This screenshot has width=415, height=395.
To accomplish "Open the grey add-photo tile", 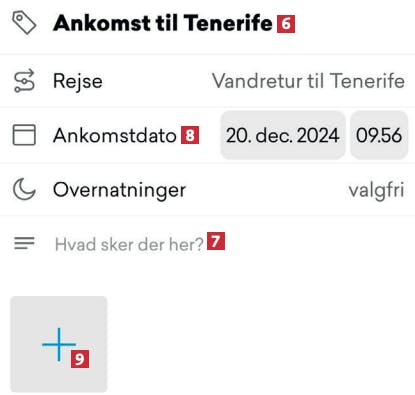I will coord(59,344).
